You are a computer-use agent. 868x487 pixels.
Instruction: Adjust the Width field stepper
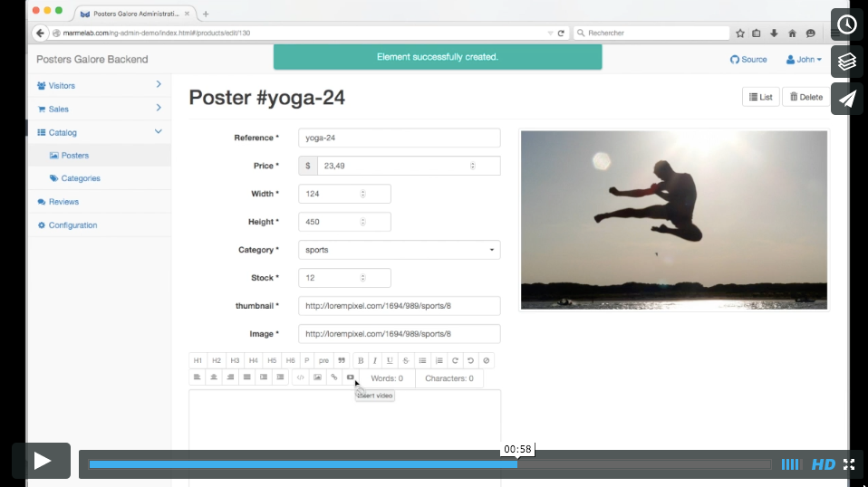click(363, 194)
